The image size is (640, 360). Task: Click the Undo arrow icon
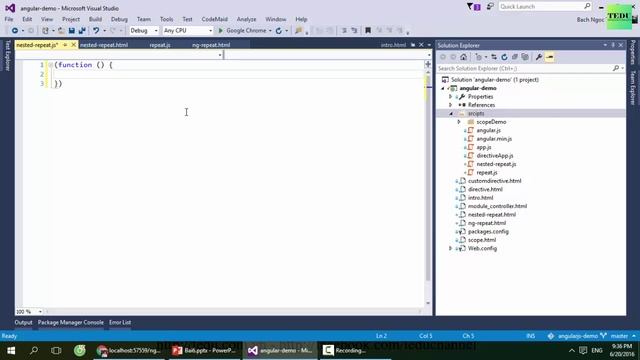[x=96, y=31]
